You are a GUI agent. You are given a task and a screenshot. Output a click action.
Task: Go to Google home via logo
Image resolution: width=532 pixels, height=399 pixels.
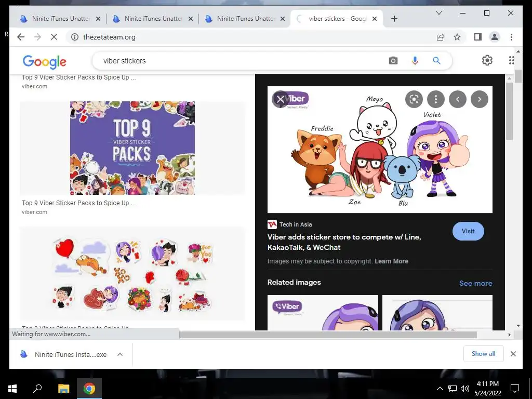[x=45, y=61]
